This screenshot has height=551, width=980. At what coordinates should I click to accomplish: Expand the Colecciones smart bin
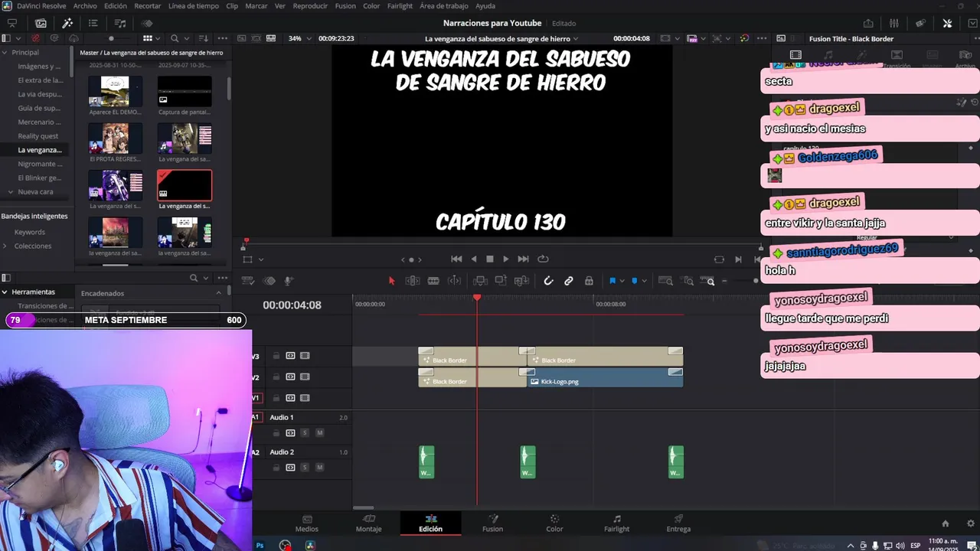(5, 246)
